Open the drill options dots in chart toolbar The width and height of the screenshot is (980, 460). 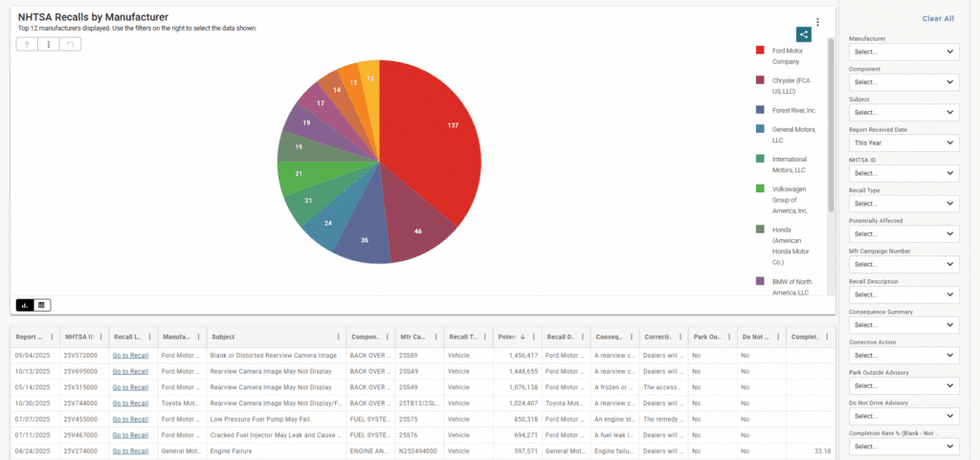(x=49, y=44)
